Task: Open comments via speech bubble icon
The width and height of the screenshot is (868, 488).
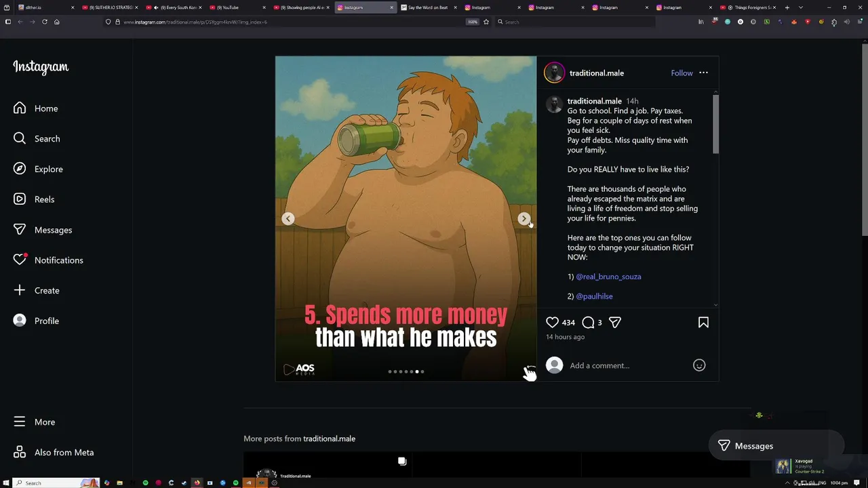Action: click(588, 323)
